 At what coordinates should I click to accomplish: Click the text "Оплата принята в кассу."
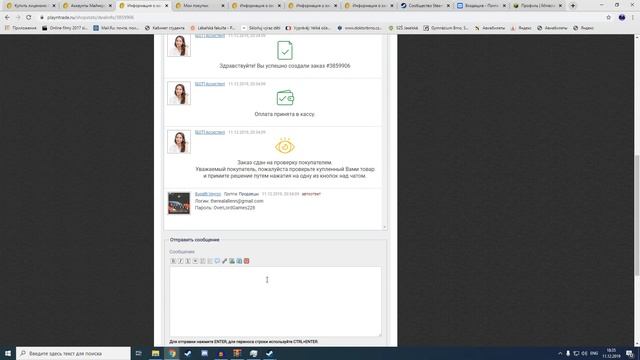284,114
